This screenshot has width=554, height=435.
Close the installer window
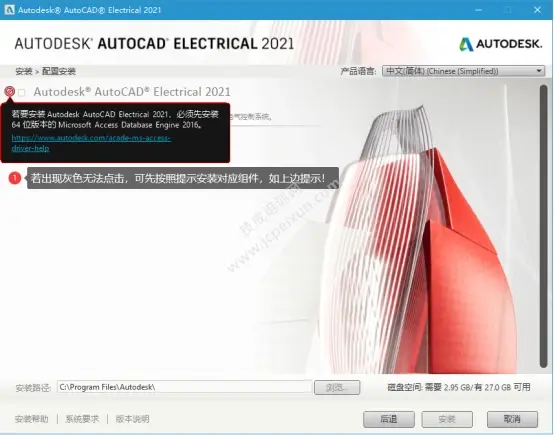click(x=537, y=10)
